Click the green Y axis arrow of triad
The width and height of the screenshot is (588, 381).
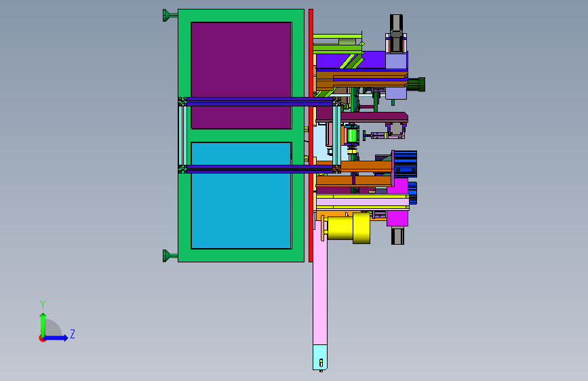[x=43, y=324]
